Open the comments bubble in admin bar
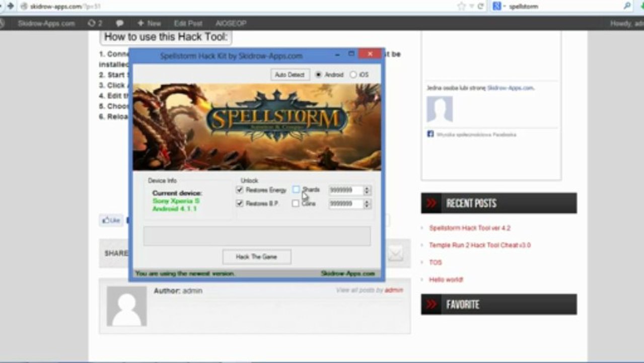This screenshot has width=644, height=363. 120,23
